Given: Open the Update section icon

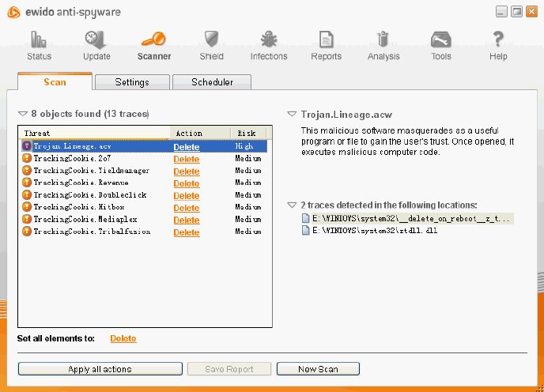Looking at the screenshot, I should point(96,40).
